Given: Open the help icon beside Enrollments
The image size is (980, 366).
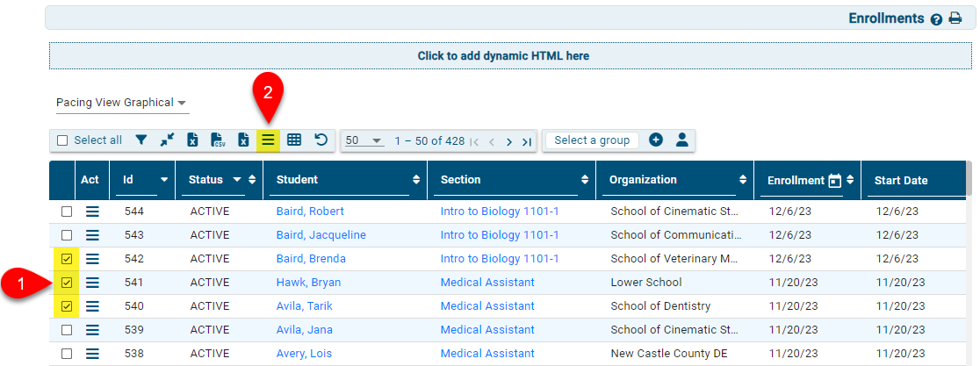Looking at the screenshot, I should (936, 19).
